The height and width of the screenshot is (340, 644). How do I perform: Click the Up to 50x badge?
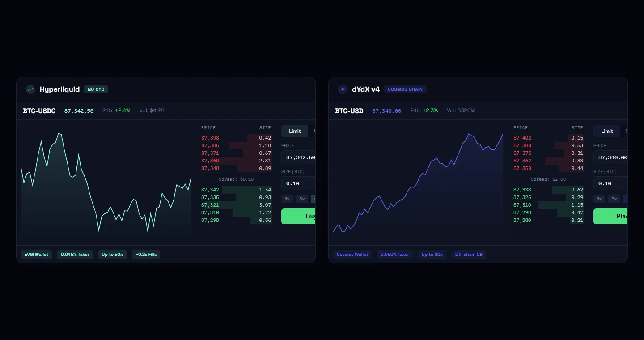point(112,254)
